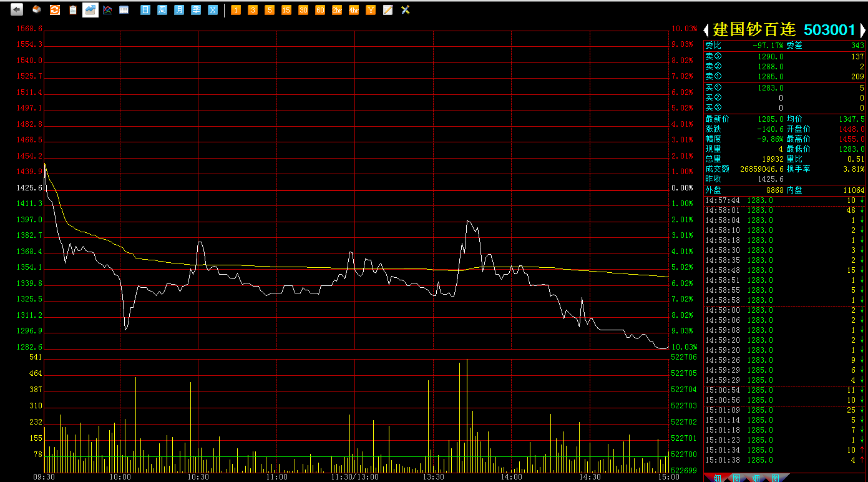Click the 买① row in the order book
Viewport: 868px width, 482px height.
coord(785,88)
